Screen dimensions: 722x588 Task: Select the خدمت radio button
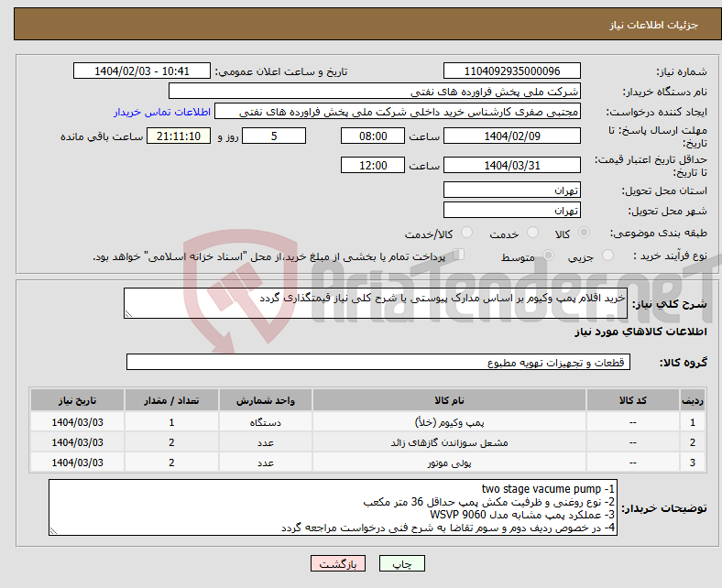tap(532, 233)
